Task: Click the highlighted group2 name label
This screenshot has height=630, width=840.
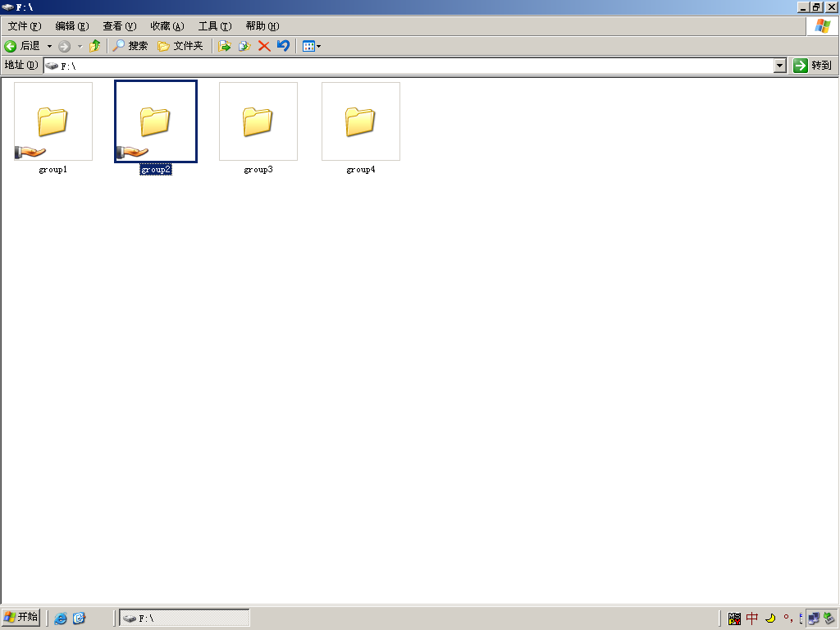Action: (156, 170)
